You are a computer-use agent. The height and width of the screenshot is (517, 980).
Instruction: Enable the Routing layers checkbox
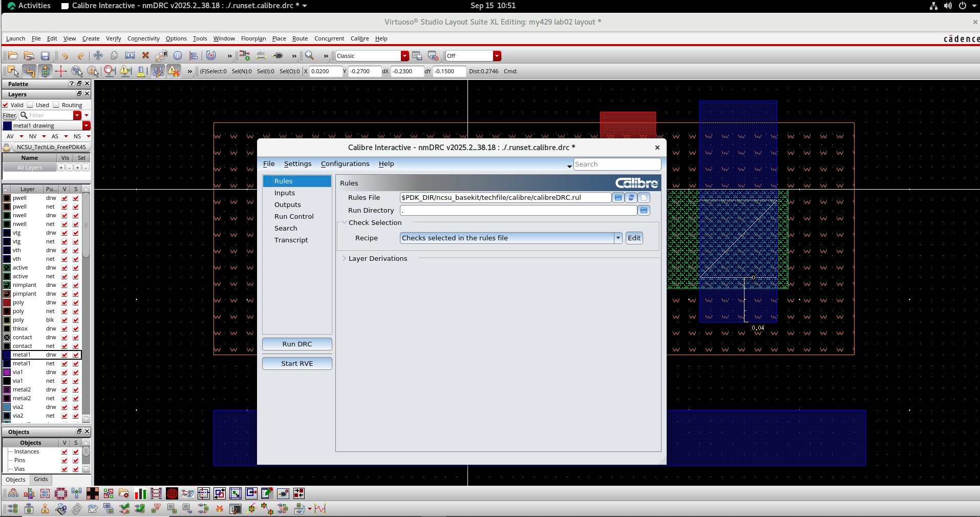click(x=56, y=105)
